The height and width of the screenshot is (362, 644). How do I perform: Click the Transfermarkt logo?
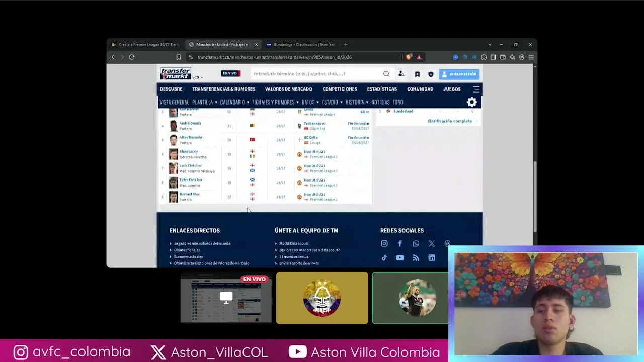coord(175,74)
